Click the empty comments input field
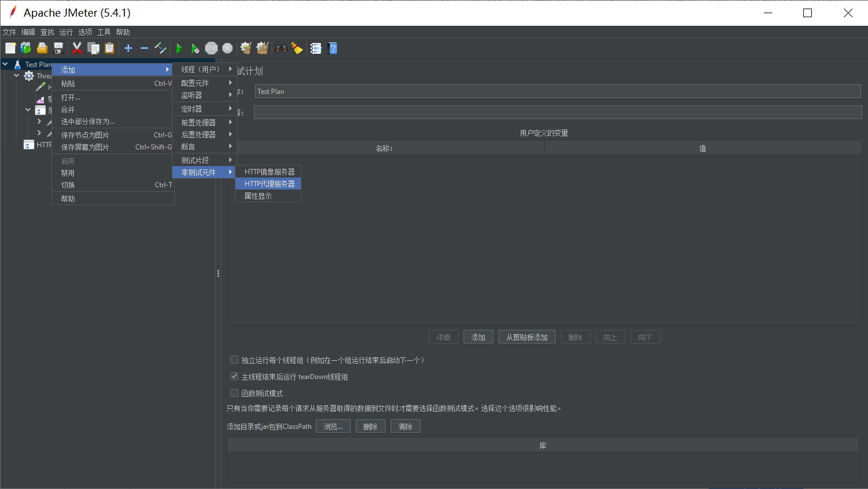The height and width of the screenshot is (489, 868). coord(557,112)
